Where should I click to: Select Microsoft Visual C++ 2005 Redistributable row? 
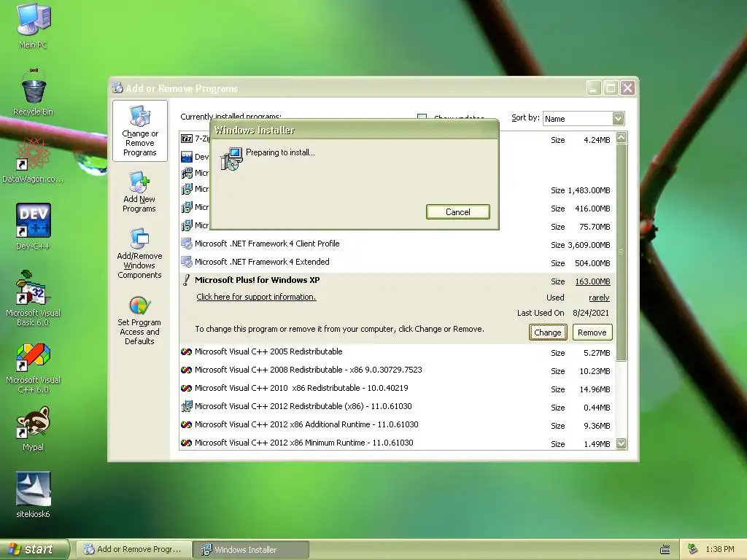click(x=398, y=352)
